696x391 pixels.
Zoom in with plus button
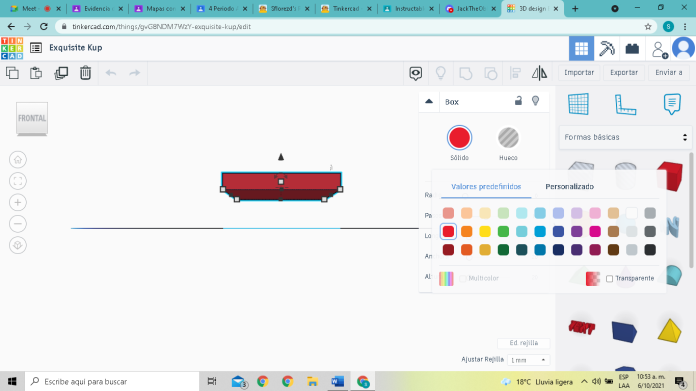18,202
